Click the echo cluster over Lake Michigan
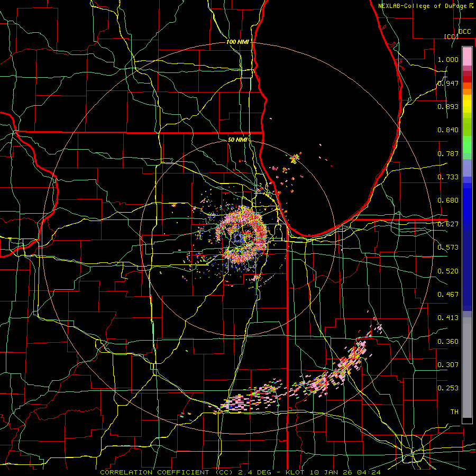 click(295, 158)
